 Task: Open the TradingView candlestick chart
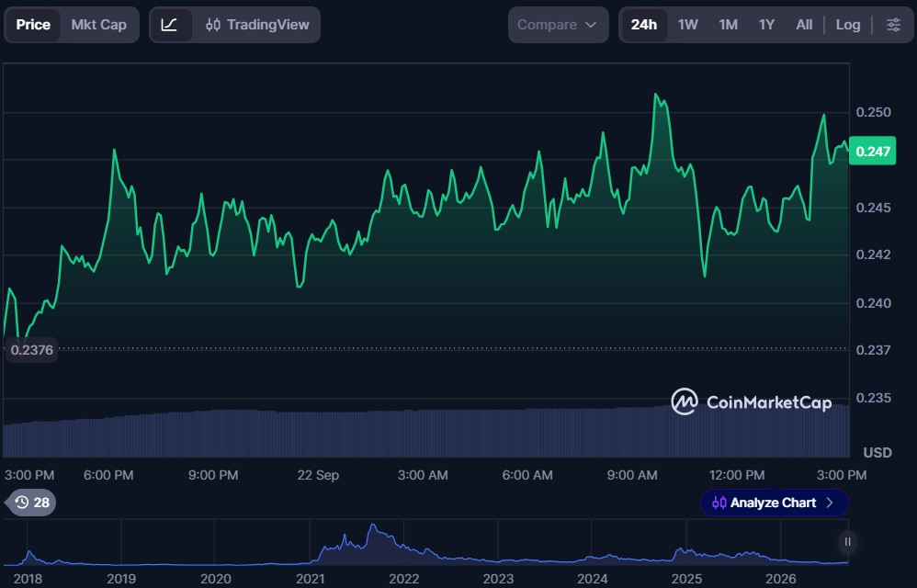(x=257, y=25)
